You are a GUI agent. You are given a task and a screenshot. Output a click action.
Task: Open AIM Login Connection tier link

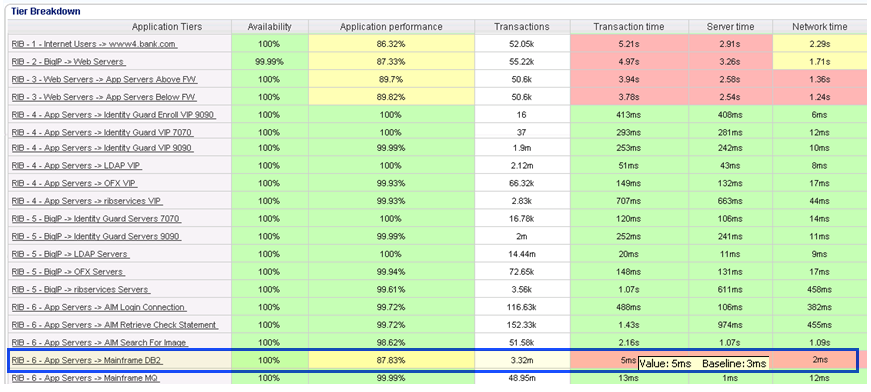pos(98,307)
